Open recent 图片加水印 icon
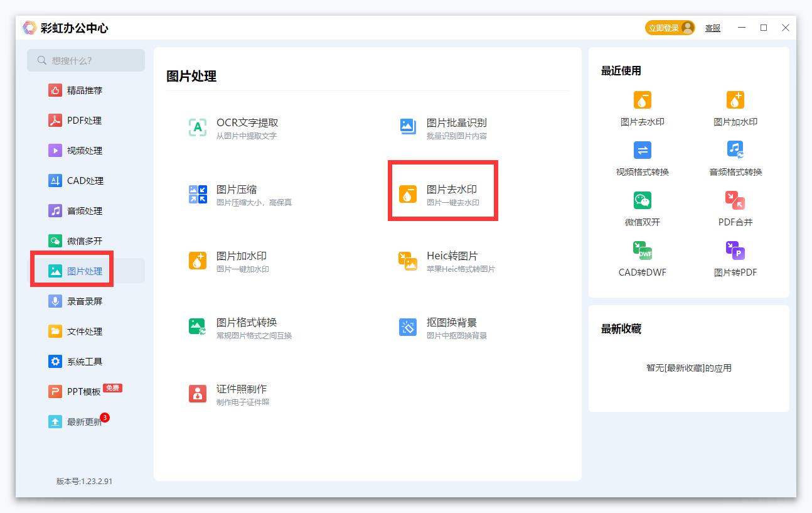This screenshot has height=513, width=812. (735, 100)
